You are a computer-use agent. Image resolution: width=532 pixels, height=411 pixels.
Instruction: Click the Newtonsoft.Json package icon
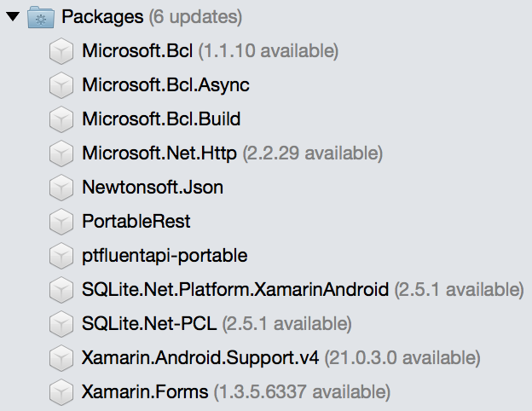[x=62, y=188]
